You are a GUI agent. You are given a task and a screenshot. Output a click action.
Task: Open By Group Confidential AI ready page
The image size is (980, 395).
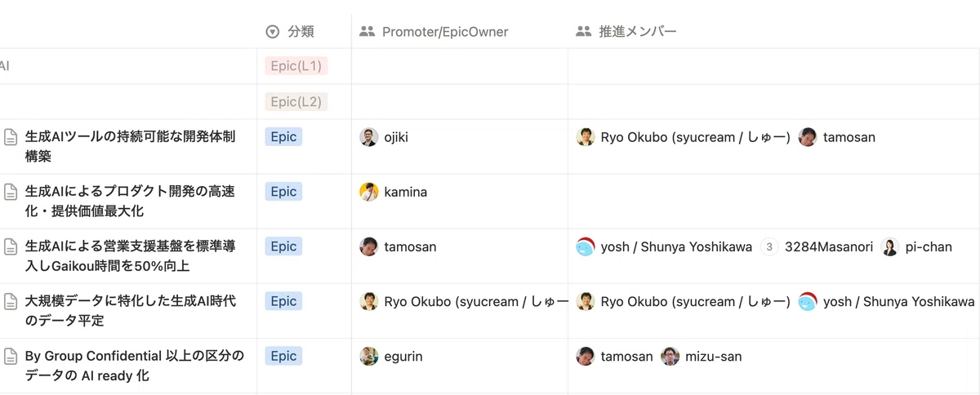coord(135,366)
